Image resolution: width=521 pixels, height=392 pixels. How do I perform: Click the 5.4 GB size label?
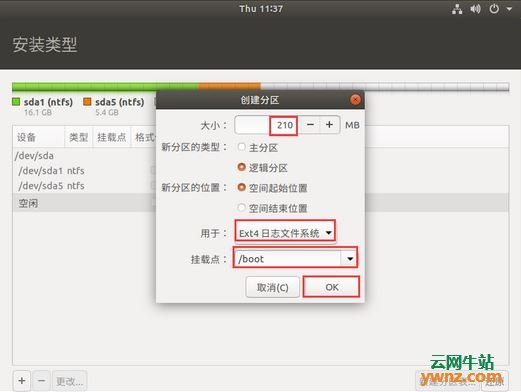pos(107,112)
